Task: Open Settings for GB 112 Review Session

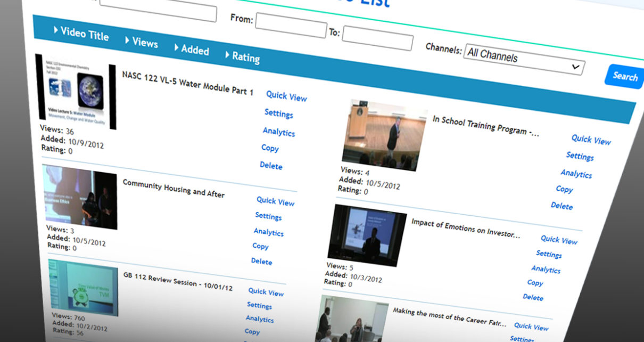Action: tap(259, 305)
